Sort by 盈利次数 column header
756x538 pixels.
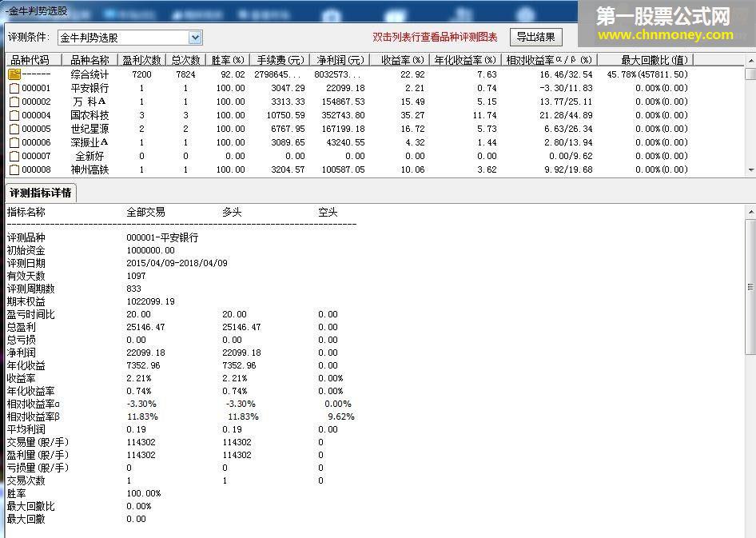click(141, 60)
